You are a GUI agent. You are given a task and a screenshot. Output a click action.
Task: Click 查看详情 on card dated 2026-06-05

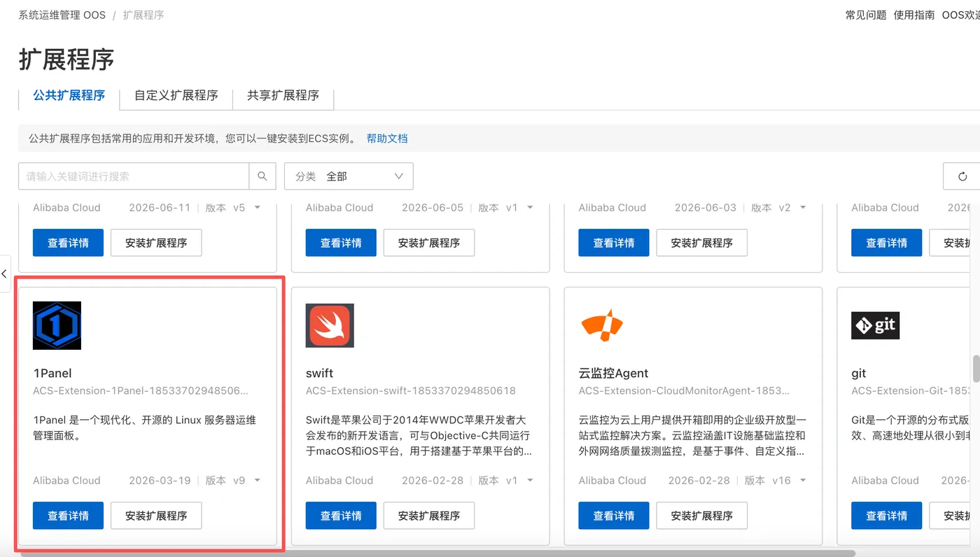point(341,243)
